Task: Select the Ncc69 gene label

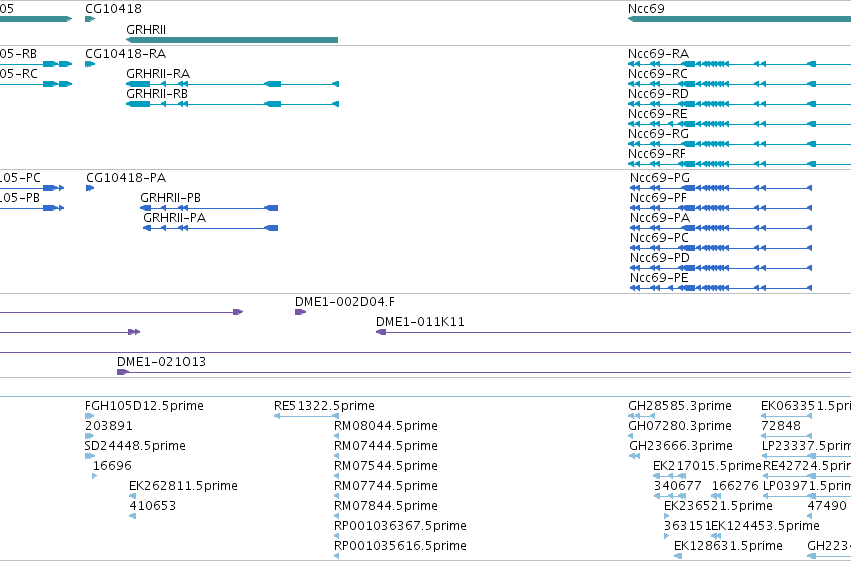Action: [646, 9]
